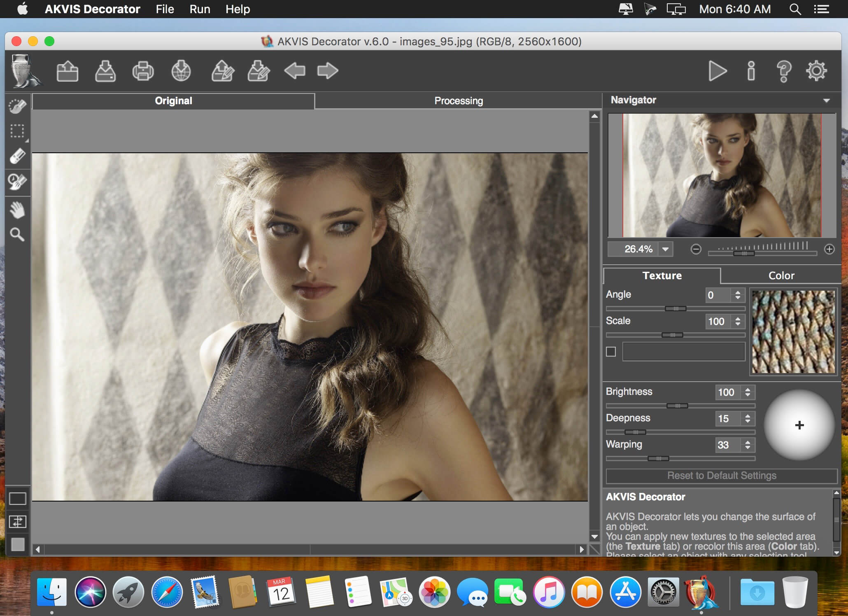Click the empty field beside the checkbox

[684, 352]
